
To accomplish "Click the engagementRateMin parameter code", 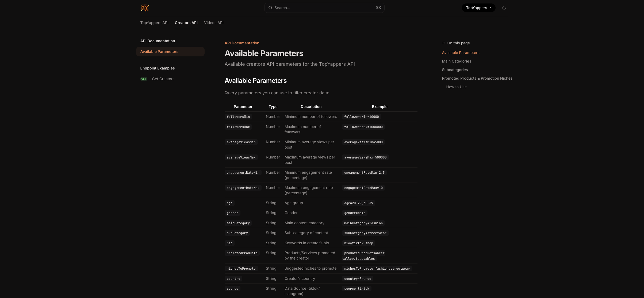I will click(243, 173).
